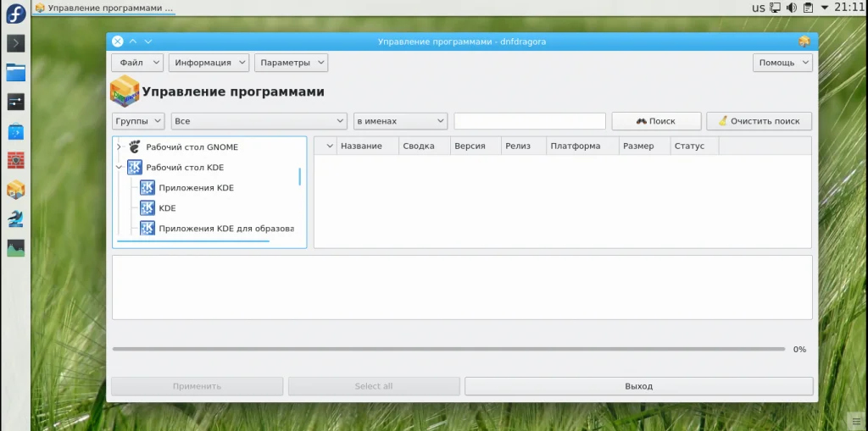868x431 pixels.
Task: Launch the firewall brick-wall icon
Action: tap(15, 160)
